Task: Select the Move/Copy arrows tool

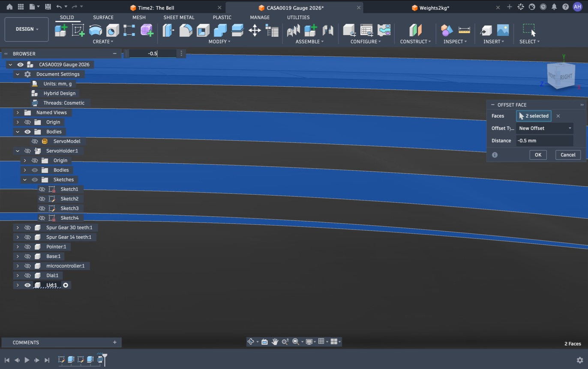Action: tap(255, 30)
